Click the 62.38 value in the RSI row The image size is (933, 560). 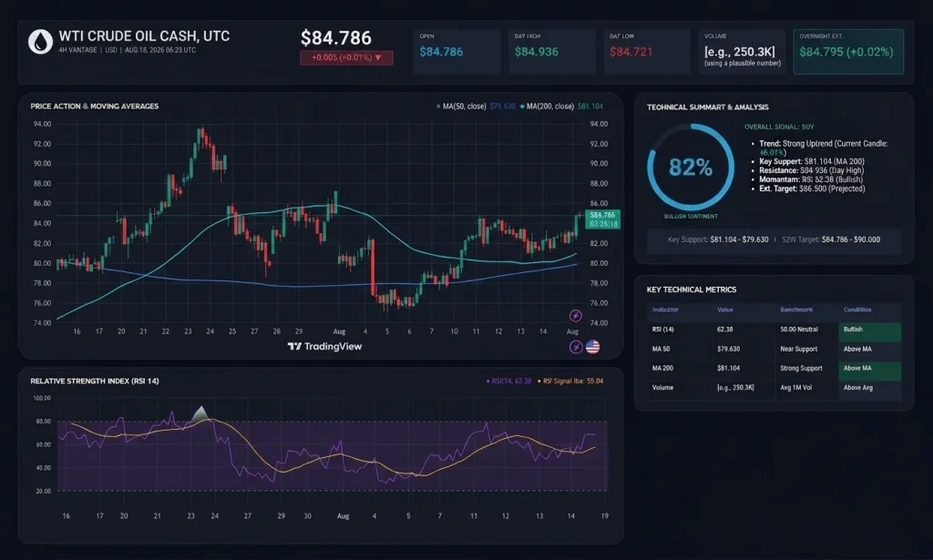725,330
